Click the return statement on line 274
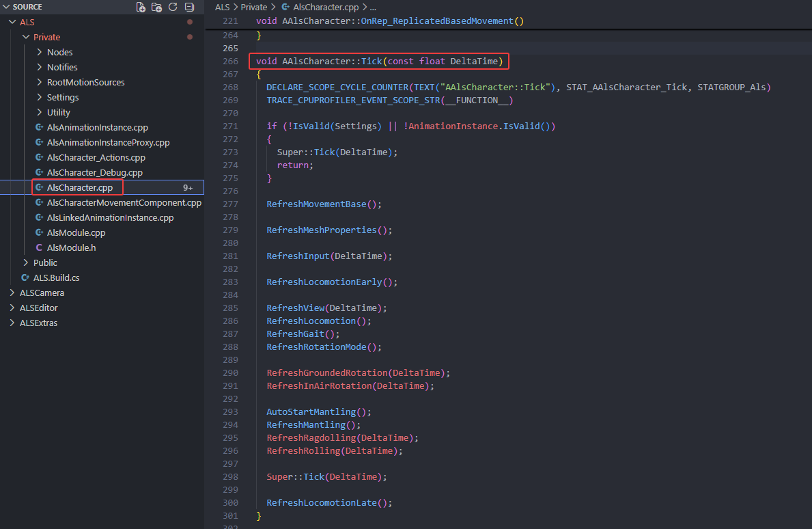812x529 pixels. 295,165
